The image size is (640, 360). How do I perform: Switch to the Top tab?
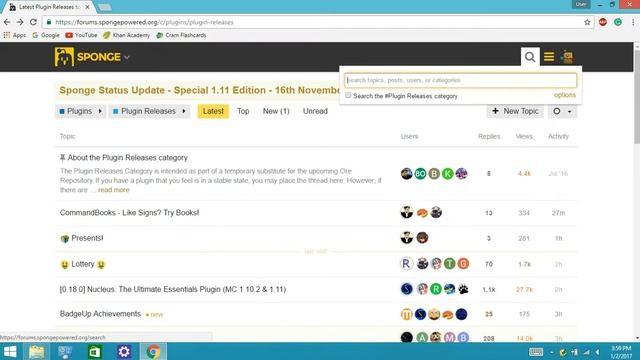point(243,111)
